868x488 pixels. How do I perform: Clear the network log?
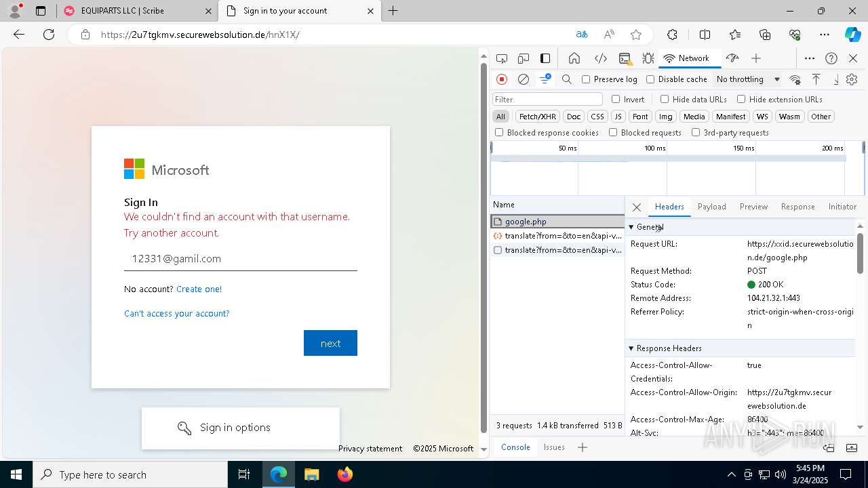[x=524, y=79]
